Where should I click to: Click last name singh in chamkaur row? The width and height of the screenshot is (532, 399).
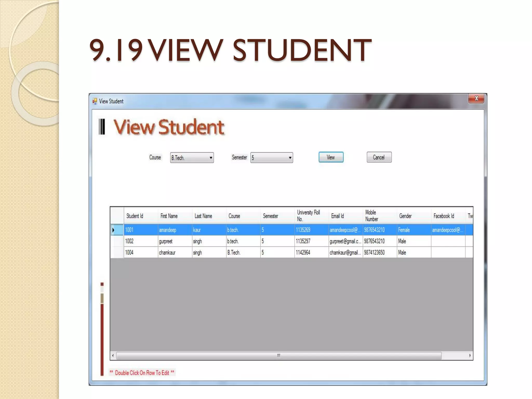[209, 252]
